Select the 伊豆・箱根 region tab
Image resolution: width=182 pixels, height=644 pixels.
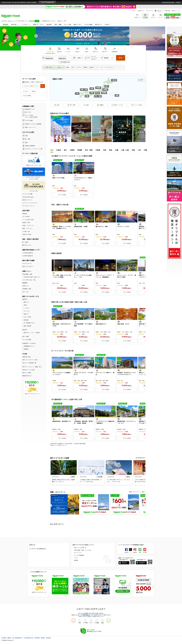[x=89, y=150]
